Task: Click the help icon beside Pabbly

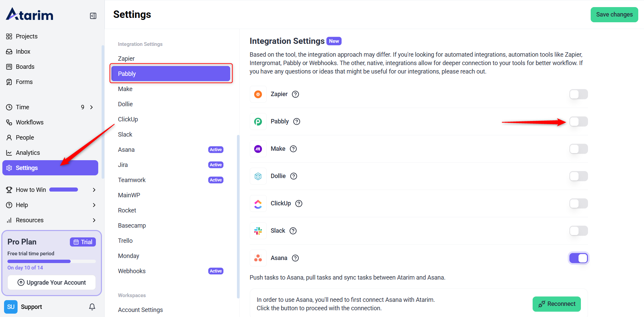Action: click(x=297, y=122)
